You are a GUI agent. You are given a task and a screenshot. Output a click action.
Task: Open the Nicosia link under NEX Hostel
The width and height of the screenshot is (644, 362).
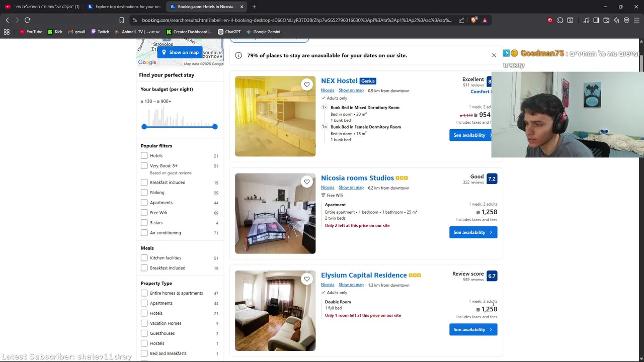click(x=328, y=90)
